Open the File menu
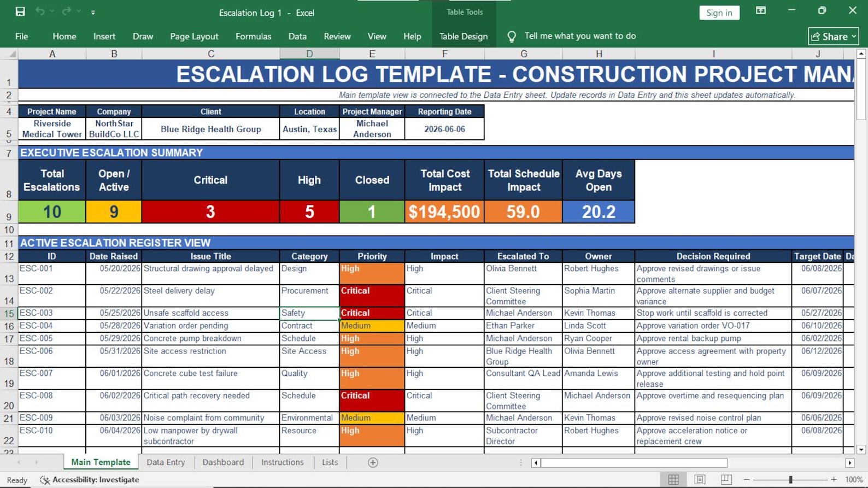The height and width of the screenshot is (488, 868). [x=22, y=36]
